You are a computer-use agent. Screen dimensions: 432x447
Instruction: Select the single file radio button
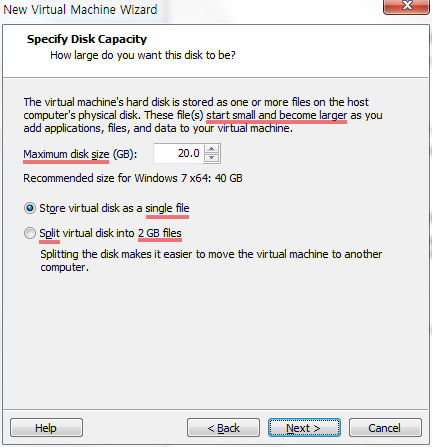(30, 208)
